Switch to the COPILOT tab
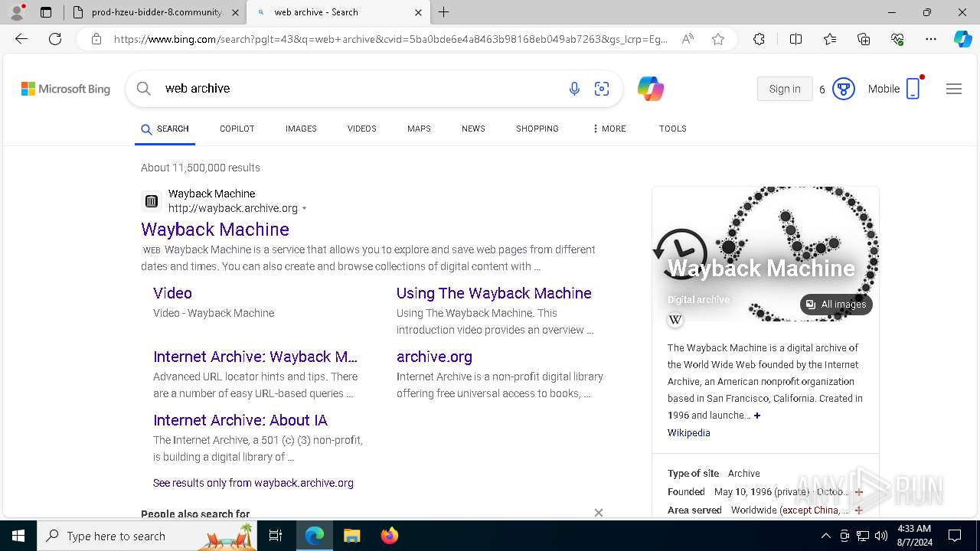This screenshot has height=551, width=980. click(x=237, y=129)
